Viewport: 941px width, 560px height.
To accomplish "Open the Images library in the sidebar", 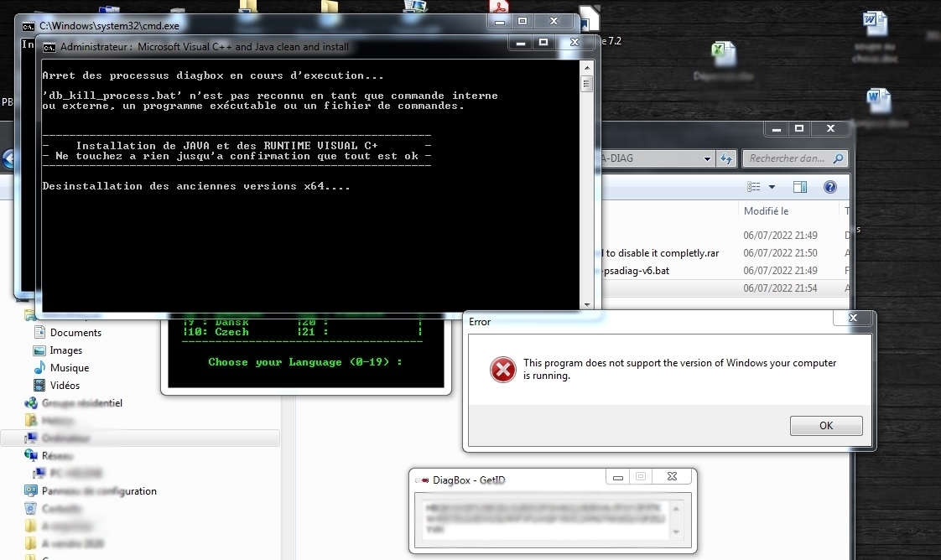I will pos(66,350).
